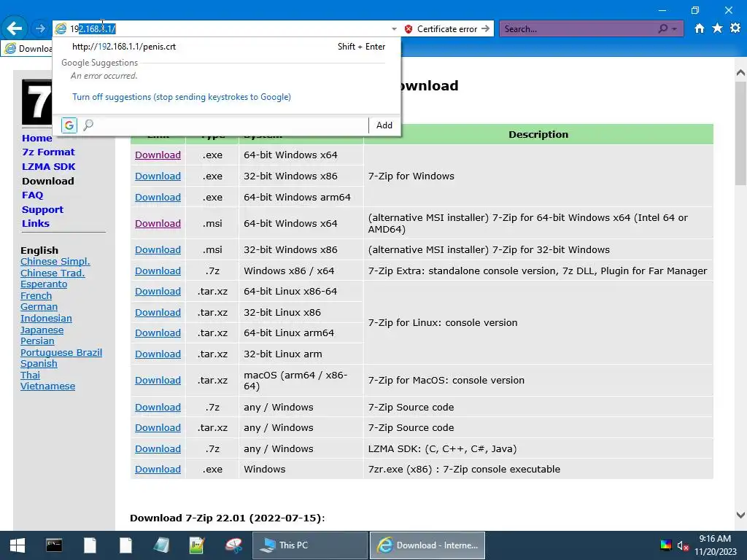Download the .msi for 32-bit Windows x86

[158, 250]
